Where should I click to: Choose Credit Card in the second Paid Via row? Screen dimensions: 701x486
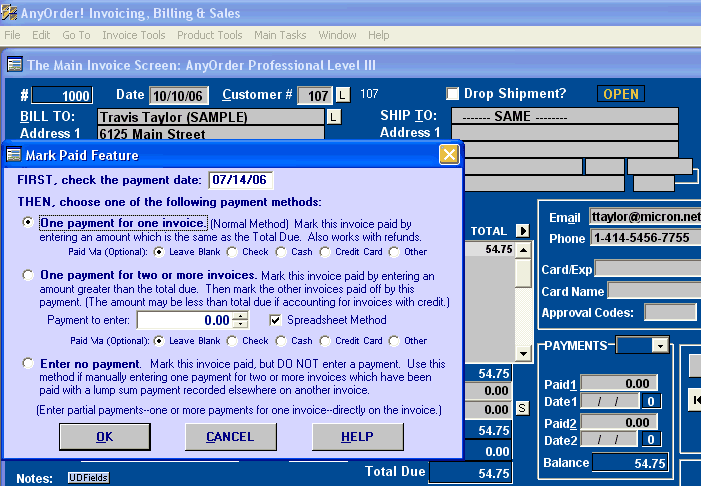325,341
